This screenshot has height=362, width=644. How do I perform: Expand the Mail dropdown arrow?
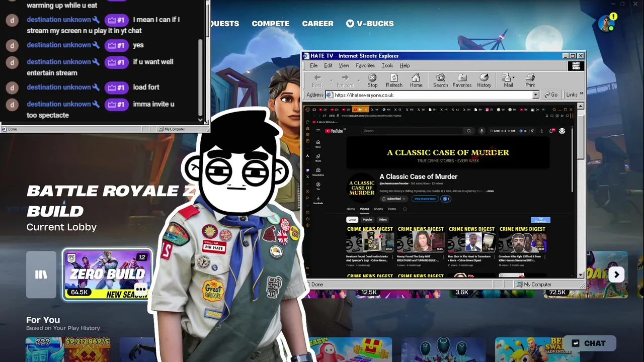click(513, 78)
